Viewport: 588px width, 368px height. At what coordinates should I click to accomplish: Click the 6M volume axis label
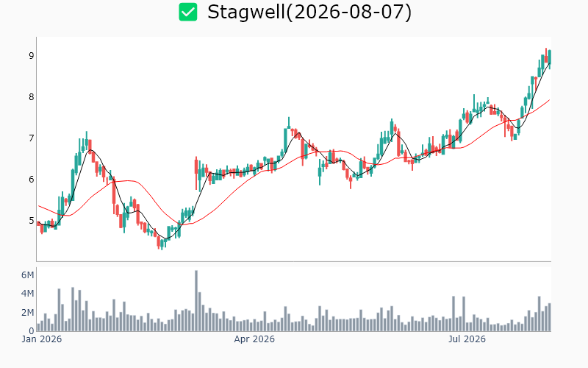tap(27, 275)
